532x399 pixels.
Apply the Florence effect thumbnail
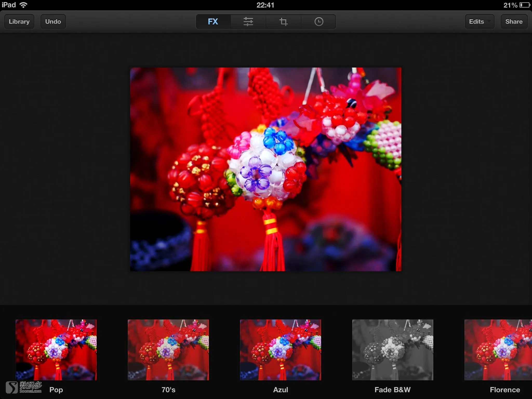click(498, 350)
